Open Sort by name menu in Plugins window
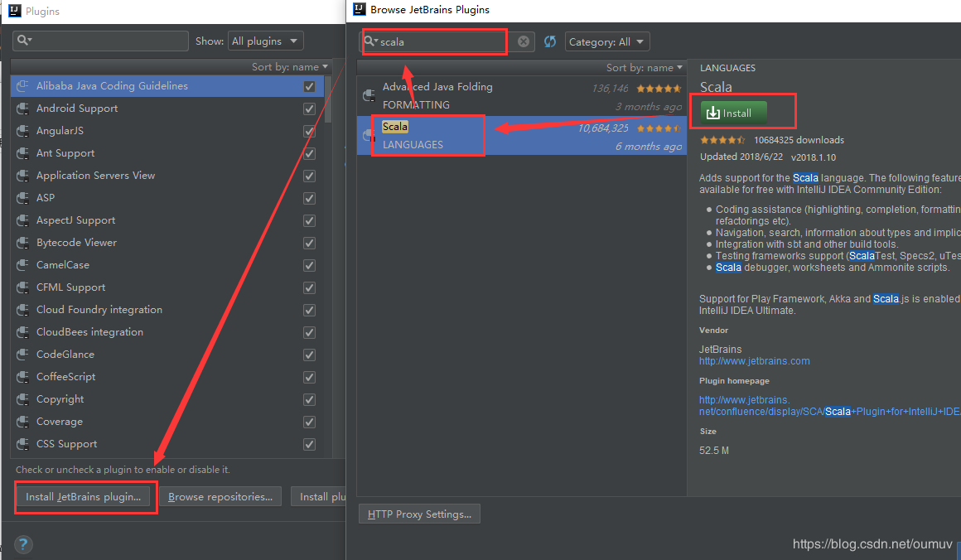 point(290,67)
